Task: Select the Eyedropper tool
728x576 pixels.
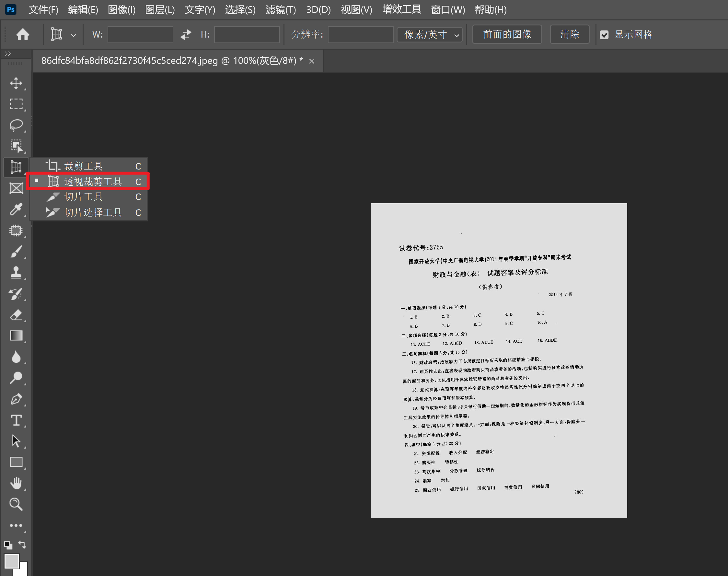Action: coord(16,209)
